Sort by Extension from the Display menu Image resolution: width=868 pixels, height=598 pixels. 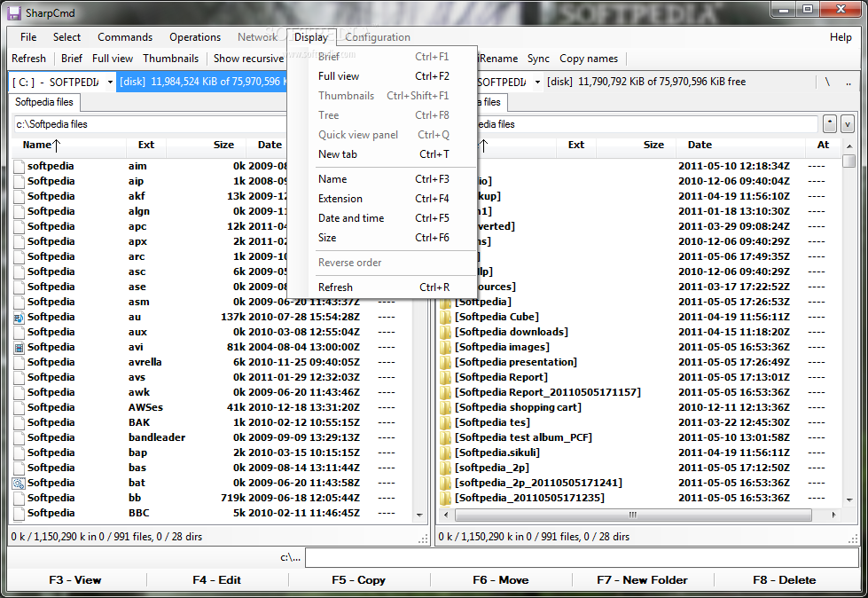[x=382, y=199]
